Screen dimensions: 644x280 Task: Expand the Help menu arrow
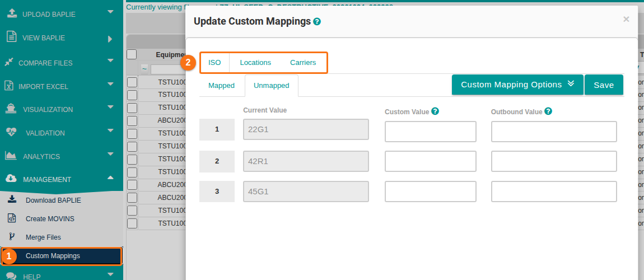(110, 274)
